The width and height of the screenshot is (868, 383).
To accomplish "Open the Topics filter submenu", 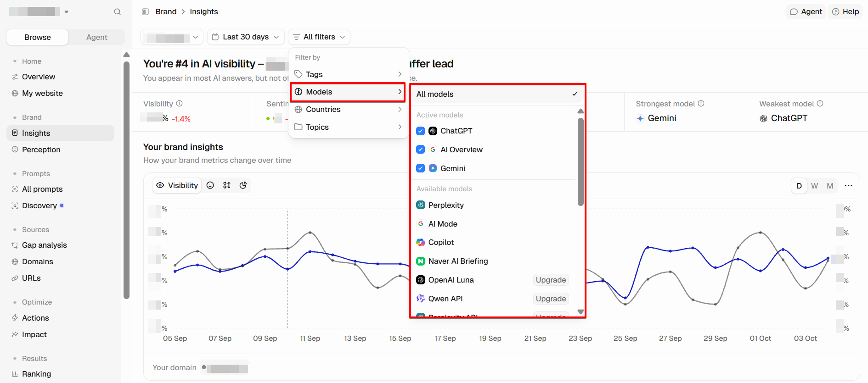I will tap(348, 127).
